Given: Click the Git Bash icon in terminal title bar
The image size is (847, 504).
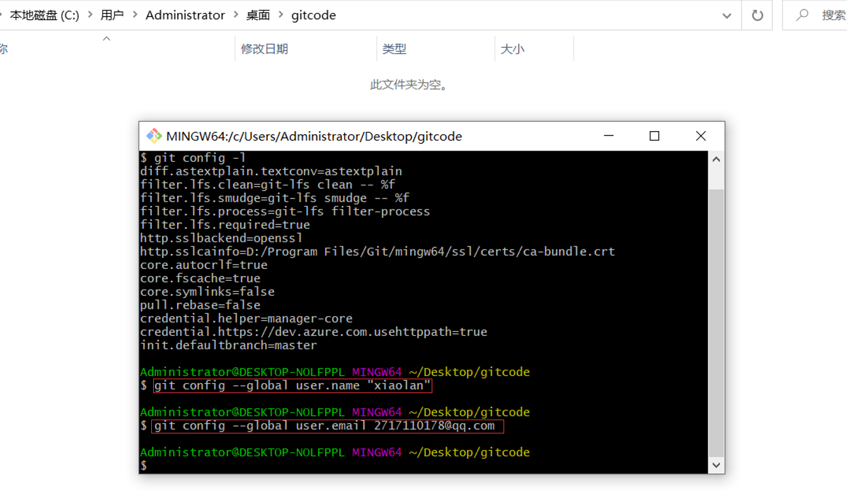Looking at the screenshot, I should coord(154,136).
